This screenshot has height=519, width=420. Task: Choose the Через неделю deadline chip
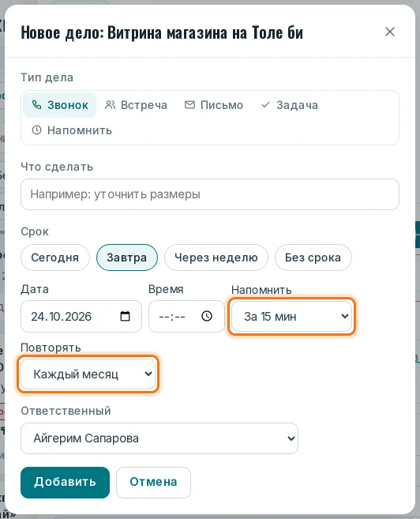216,258
